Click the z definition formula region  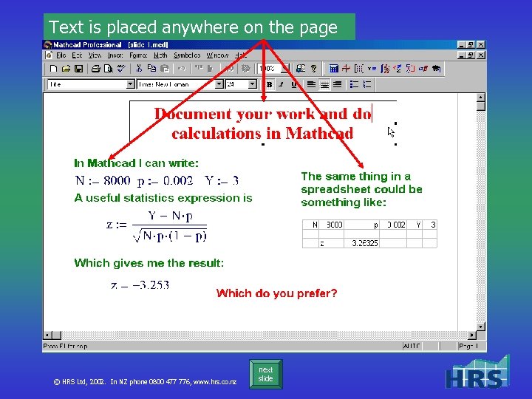(157, 226)
